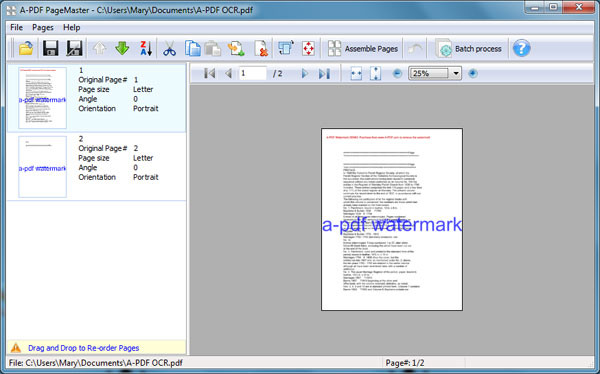600x374 pixels.
Task: Jump to the last page in the viewer
Action: [x=324, y=73]
